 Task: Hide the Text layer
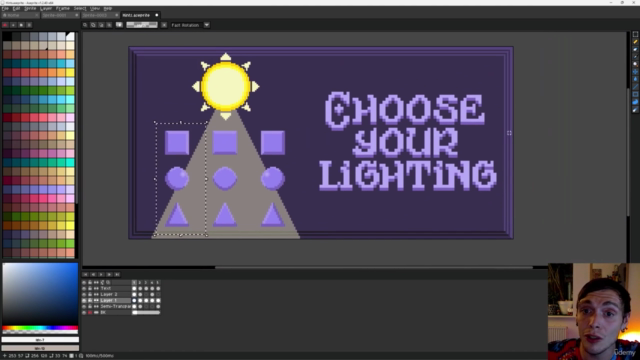coord(84,289)
